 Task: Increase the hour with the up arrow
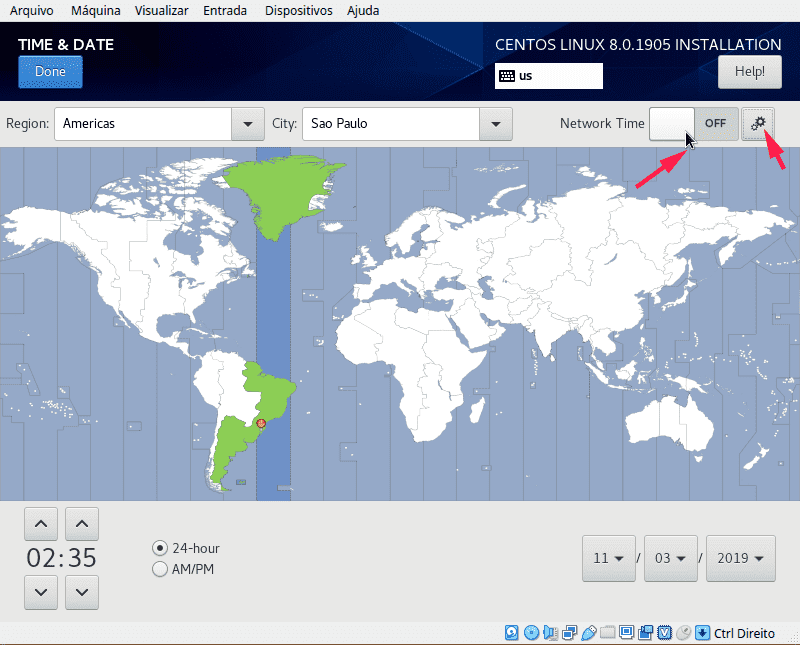pyautogui.click(x=41, y=524)
